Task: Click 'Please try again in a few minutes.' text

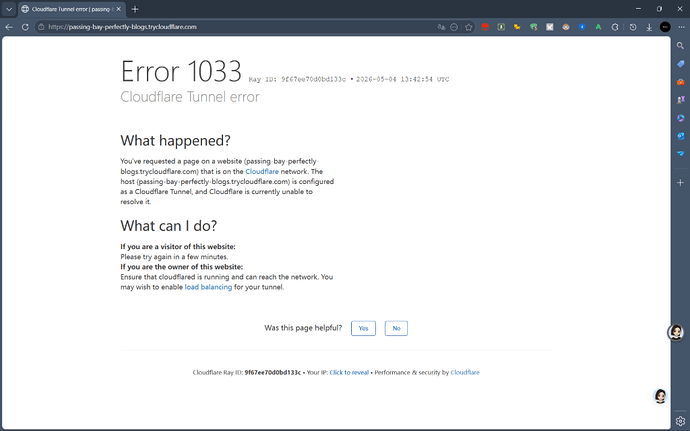Action: [174, 257]
